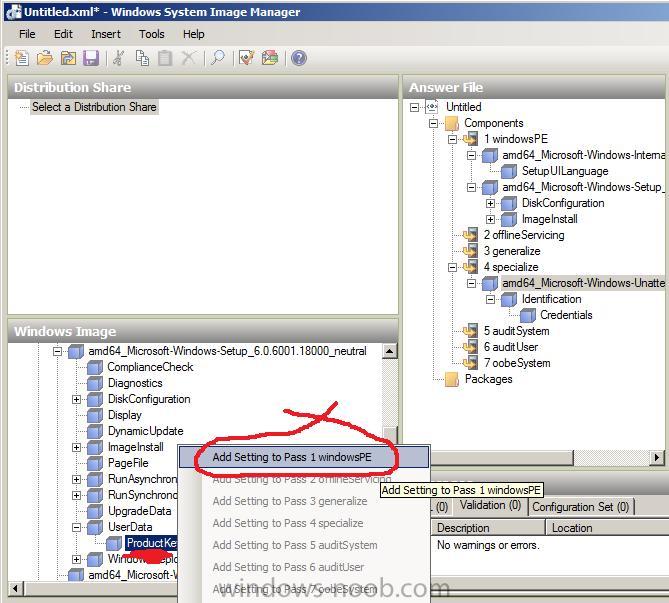Click Add Setting to Pass 6 auditUser

pyautogui.click(x=288, y=567)
